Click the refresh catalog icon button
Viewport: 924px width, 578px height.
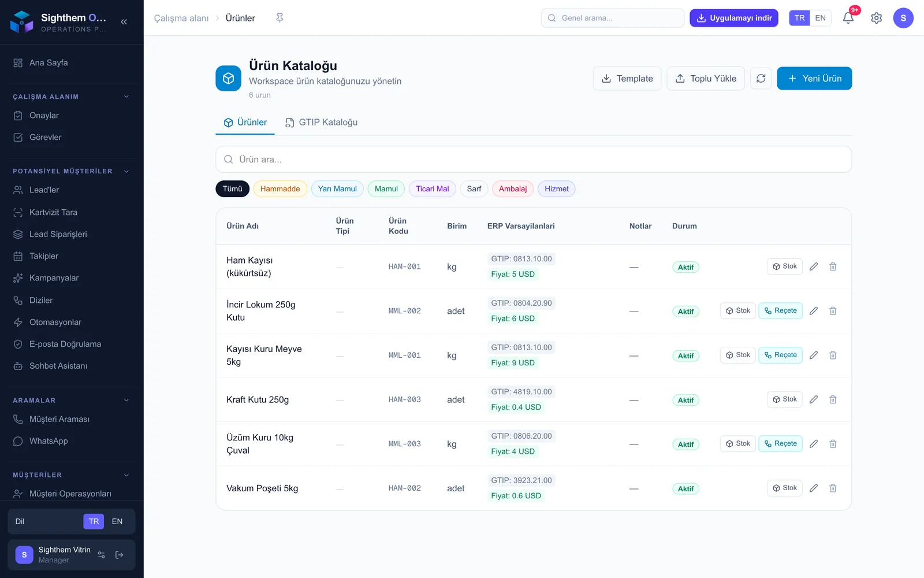coord(761,79)
